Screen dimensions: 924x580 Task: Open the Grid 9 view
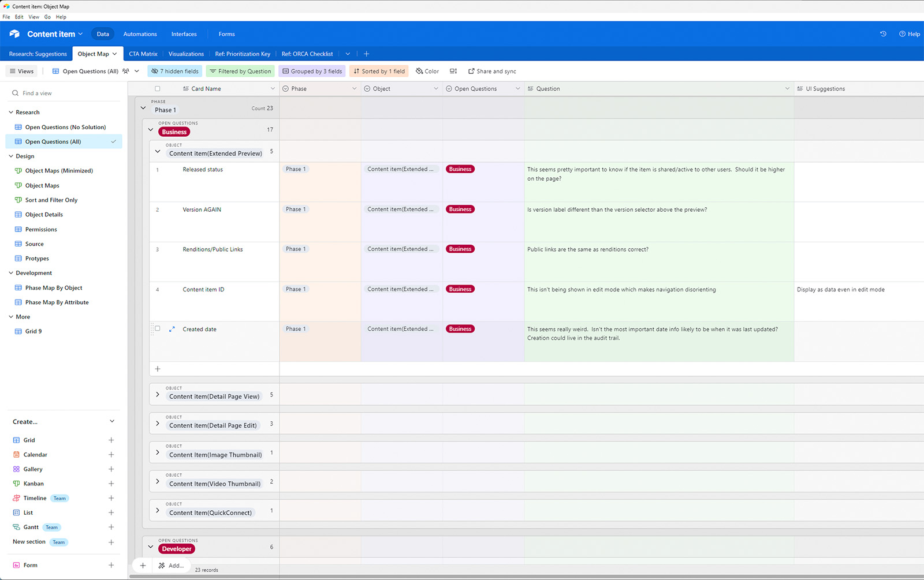click(x=33, y=331)
